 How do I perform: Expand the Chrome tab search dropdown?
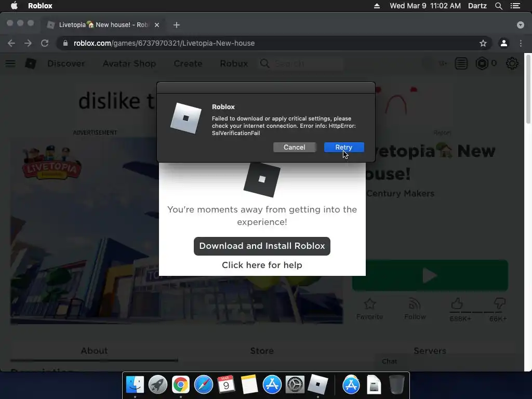(x=520, y=25)
